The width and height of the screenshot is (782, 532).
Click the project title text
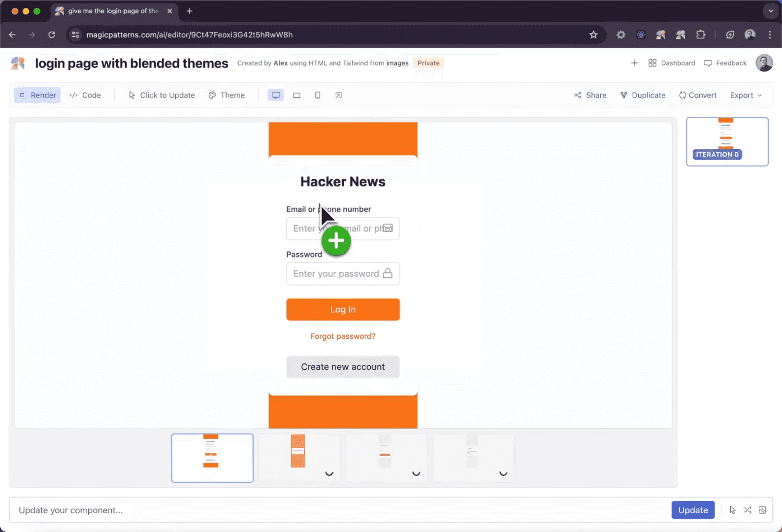131,64
